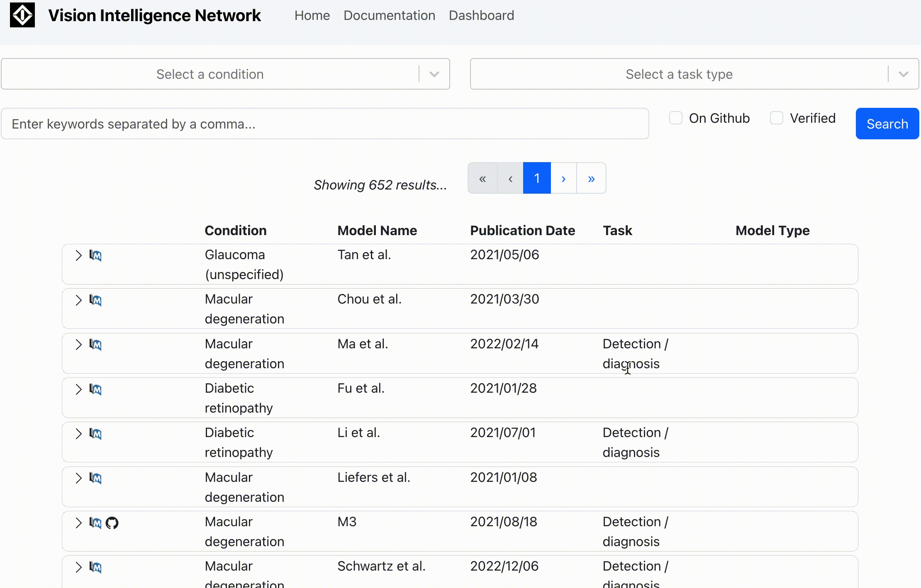Expand the M3 model row details
This screenshot has width=921, height=588.
78,522
